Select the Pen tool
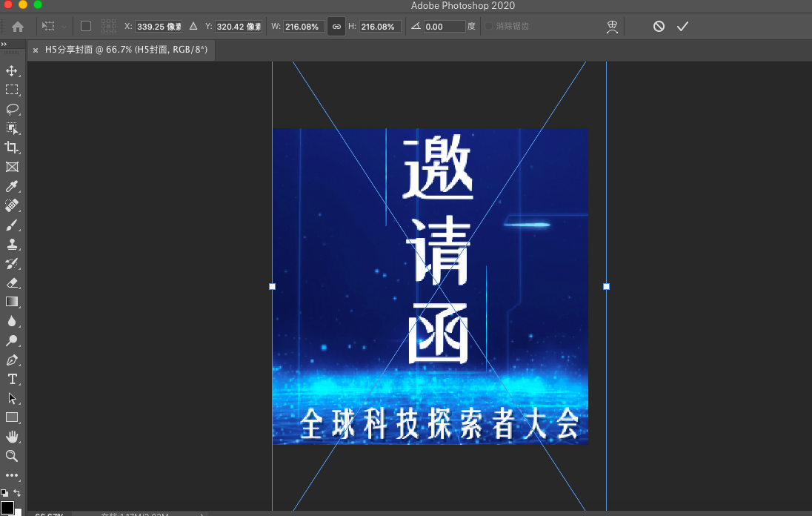 [x=11, y=360]
